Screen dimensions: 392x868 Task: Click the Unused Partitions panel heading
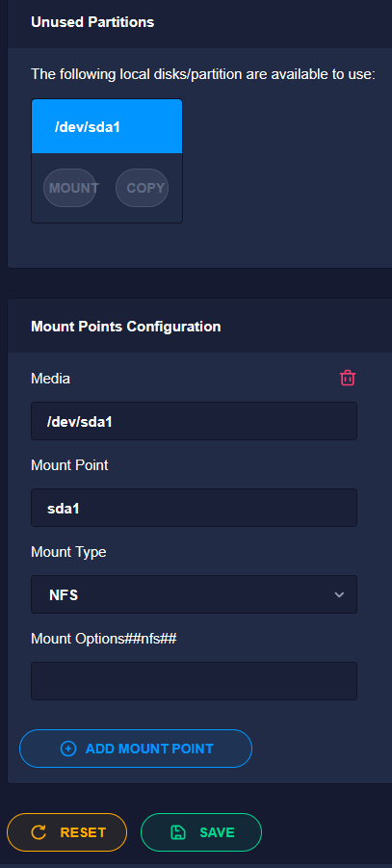click(x=92, y=22)
